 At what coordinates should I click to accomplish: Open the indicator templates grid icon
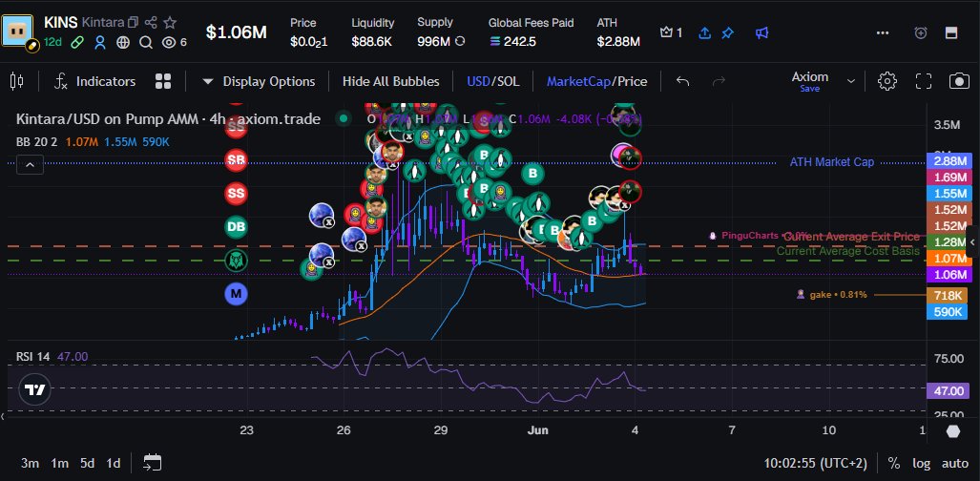(163, 81)
